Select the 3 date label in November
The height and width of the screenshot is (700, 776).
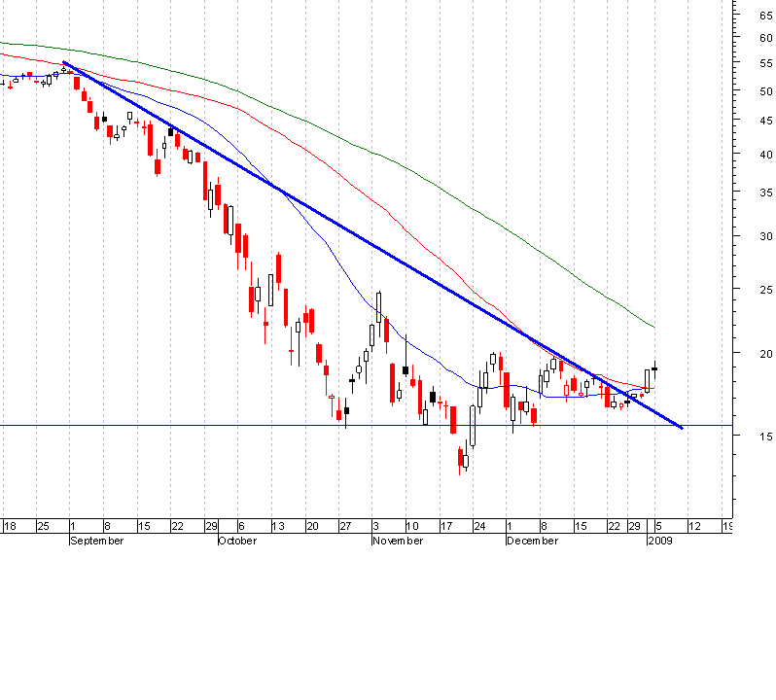376,526
